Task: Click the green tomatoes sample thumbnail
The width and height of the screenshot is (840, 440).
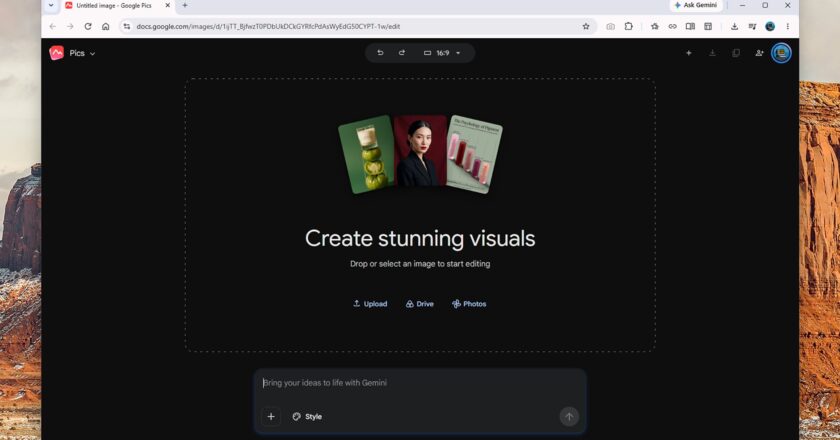Action: (x=367, y=154)
